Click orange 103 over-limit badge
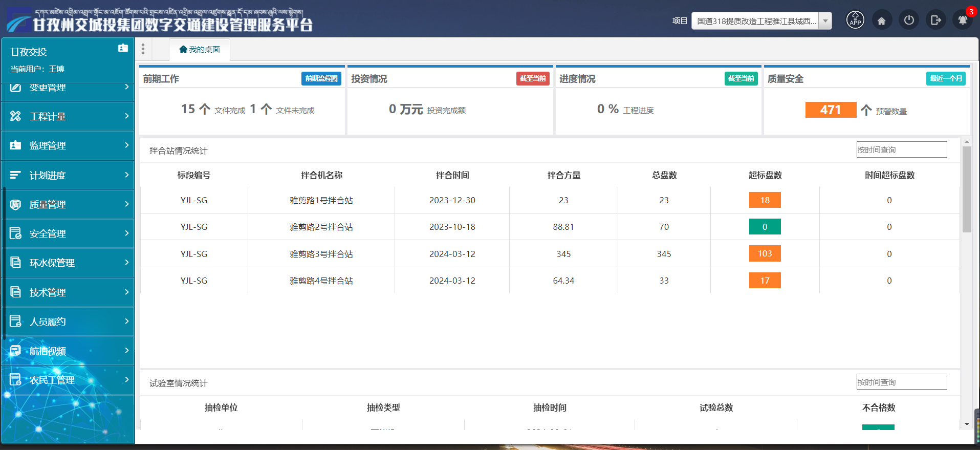Viewport: 980px width, 450px height. (x=765, y=253)
